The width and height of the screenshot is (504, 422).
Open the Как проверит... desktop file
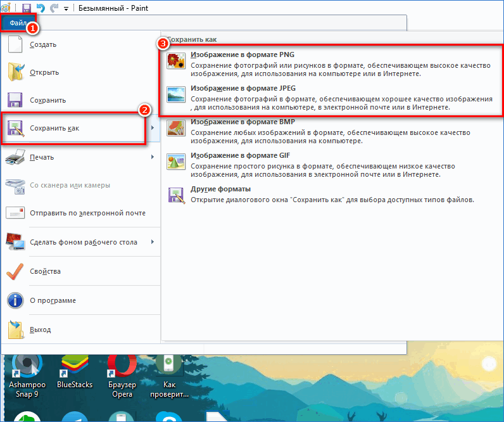(169, 376)
